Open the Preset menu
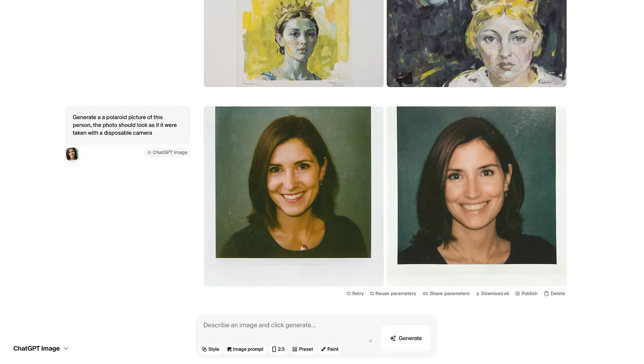644x364 pixels. (x=303, y=349)
